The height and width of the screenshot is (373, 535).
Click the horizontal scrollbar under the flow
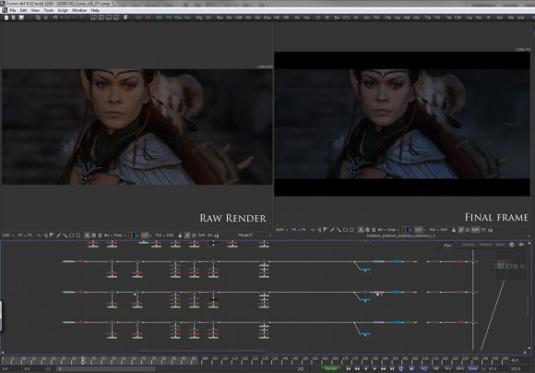[201, 351]
